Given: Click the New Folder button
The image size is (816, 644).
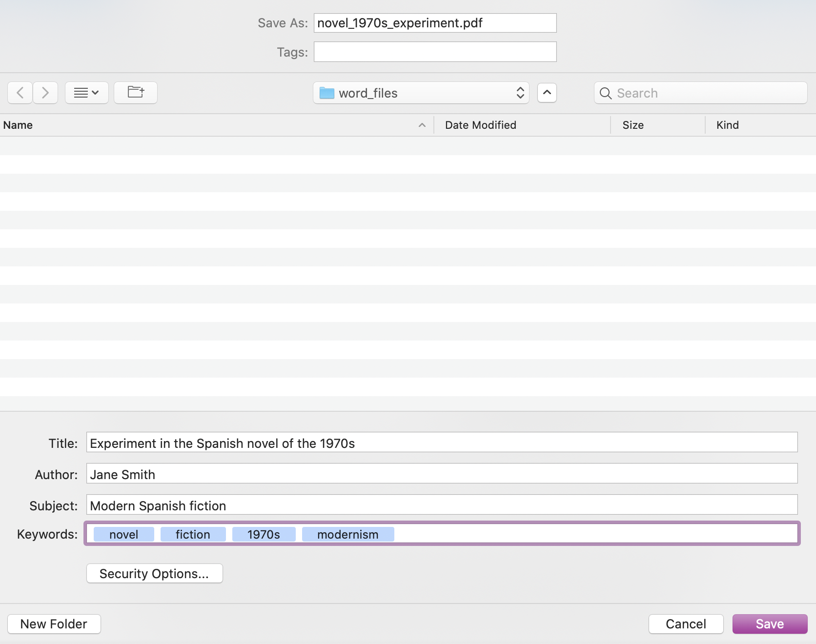Looking at the screenshot, I should pos(54,624).
